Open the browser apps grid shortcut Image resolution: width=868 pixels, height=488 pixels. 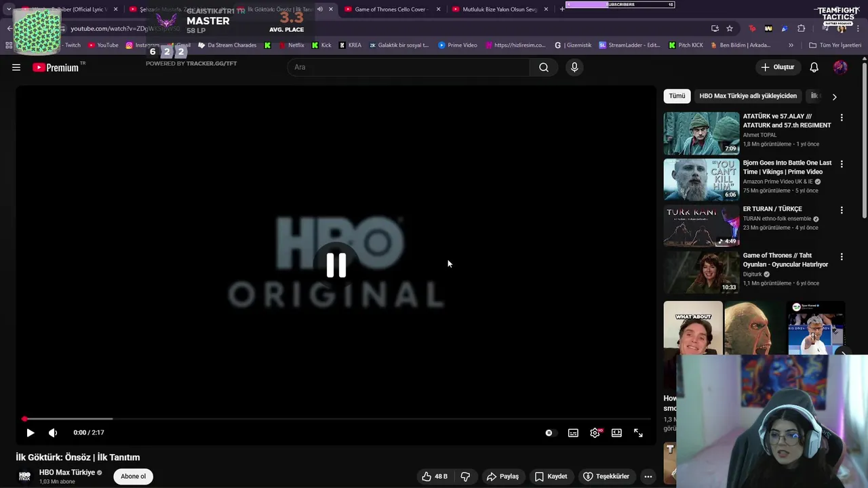[9, 45]
